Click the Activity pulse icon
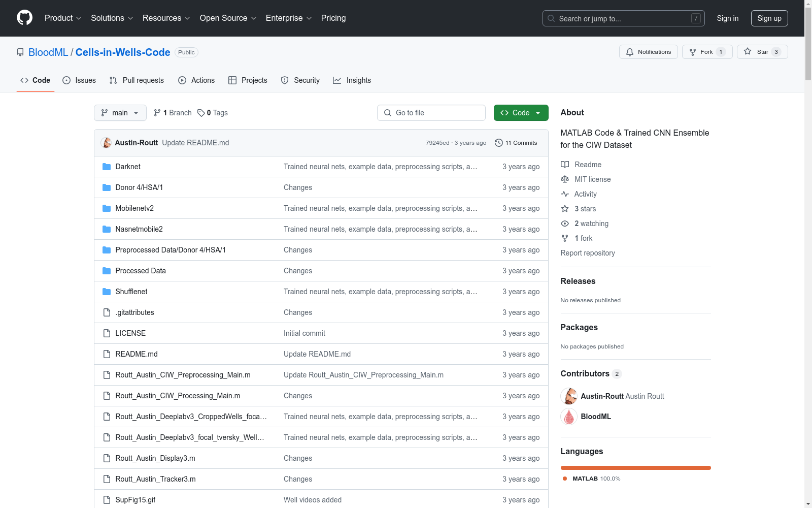This screenshot has width=812, height=508. (x=565, y=194)
